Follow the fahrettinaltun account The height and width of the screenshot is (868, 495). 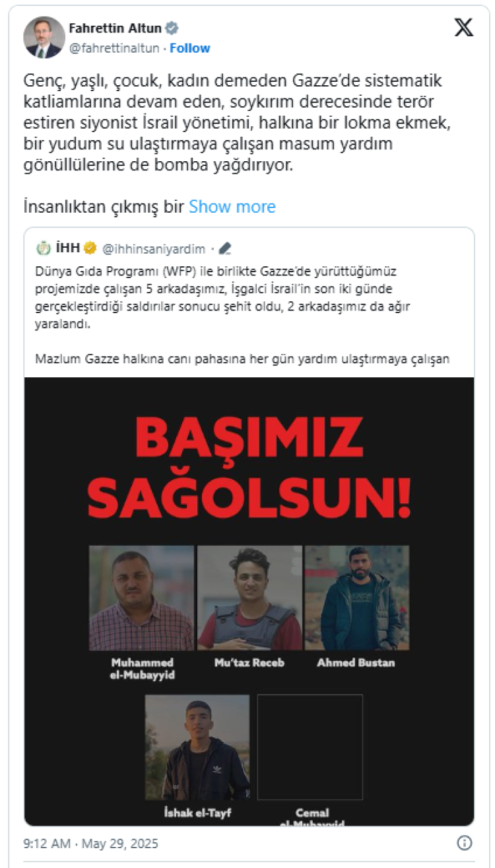click(x=190, y=48)
